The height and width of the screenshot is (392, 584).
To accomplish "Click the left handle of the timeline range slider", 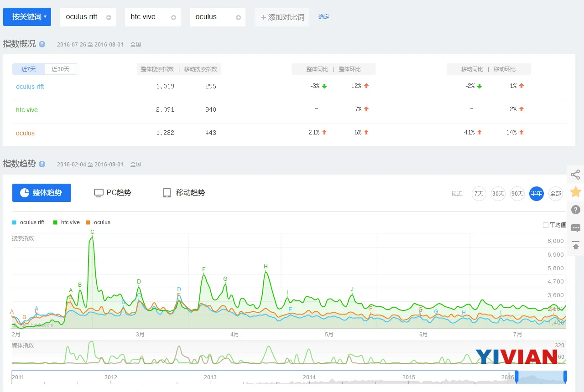I will point(517,377).
